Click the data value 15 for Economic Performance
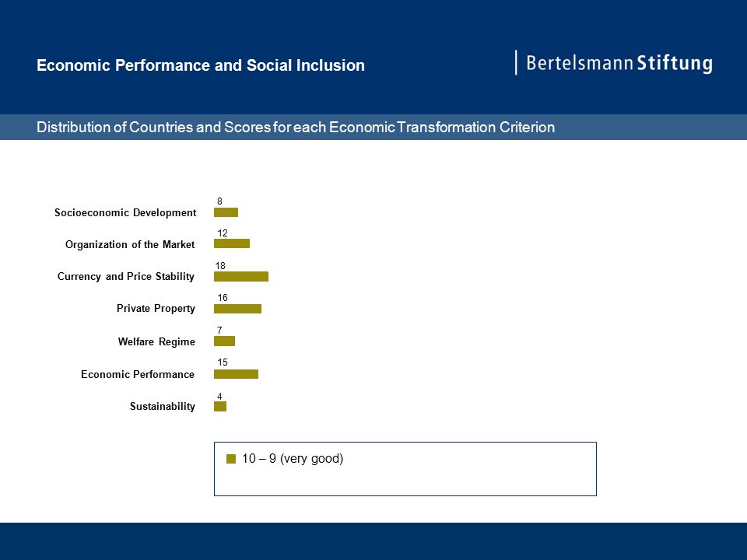 [x=223, y=362]
